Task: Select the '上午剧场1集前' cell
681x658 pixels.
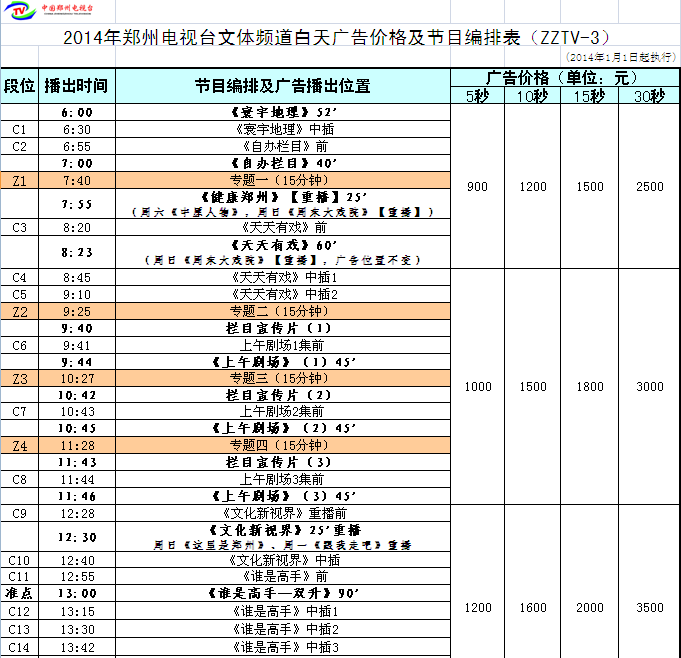Action: pos(283,345)
